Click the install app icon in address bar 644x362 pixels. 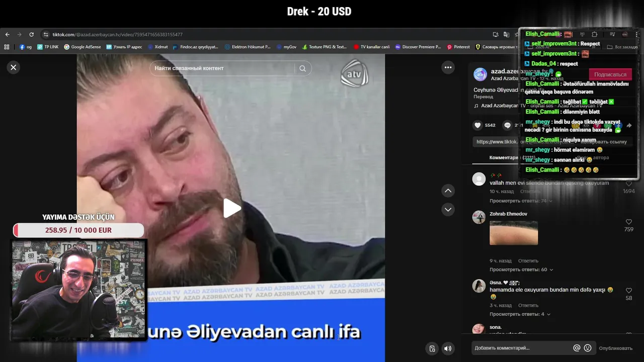pyautogui.click(x=496, y=34)
